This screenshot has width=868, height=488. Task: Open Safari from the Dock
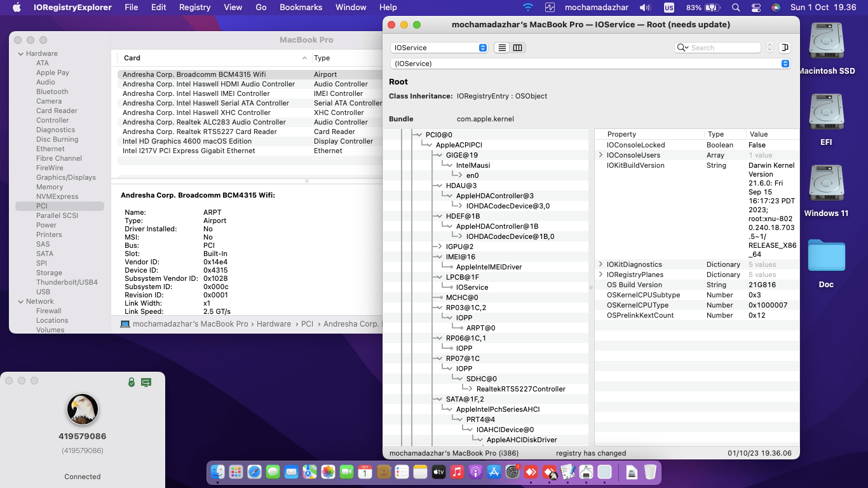pos(254,472)
